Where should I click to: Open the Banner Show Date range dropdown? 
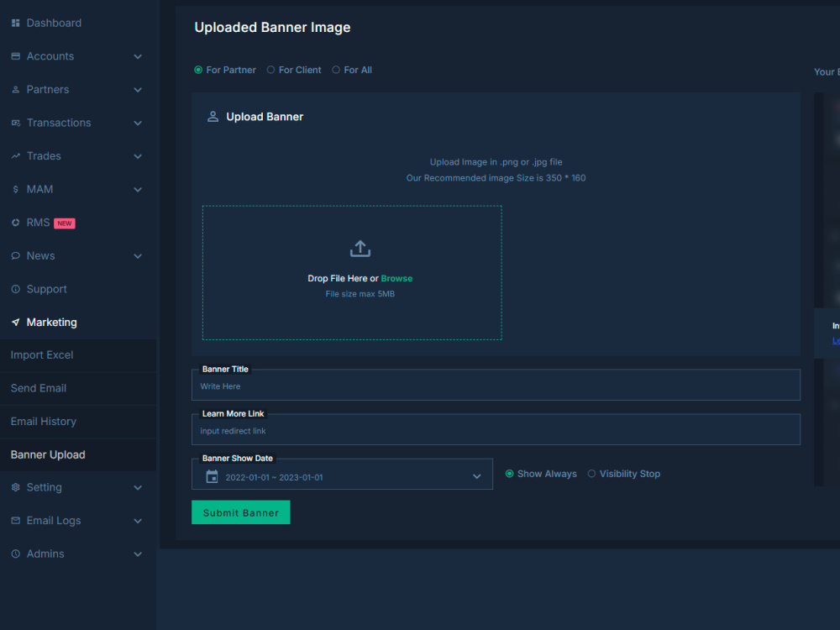[342, 475]
